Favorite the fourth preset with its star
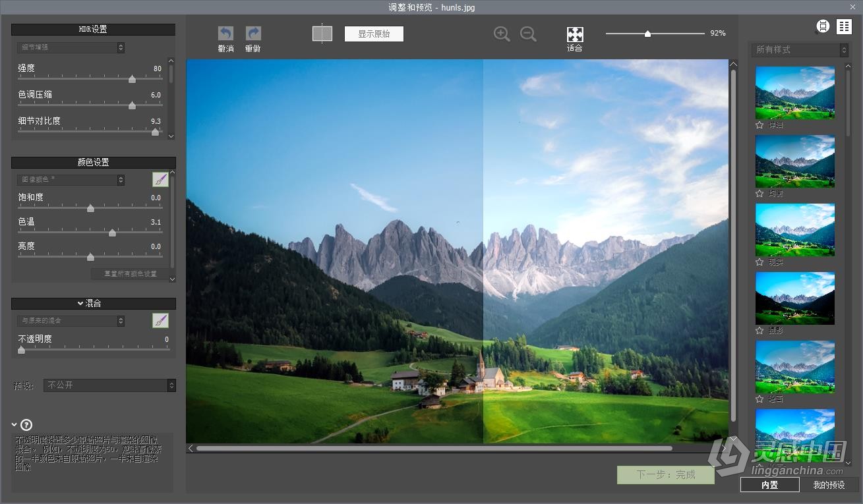 (x=759, y=331)
